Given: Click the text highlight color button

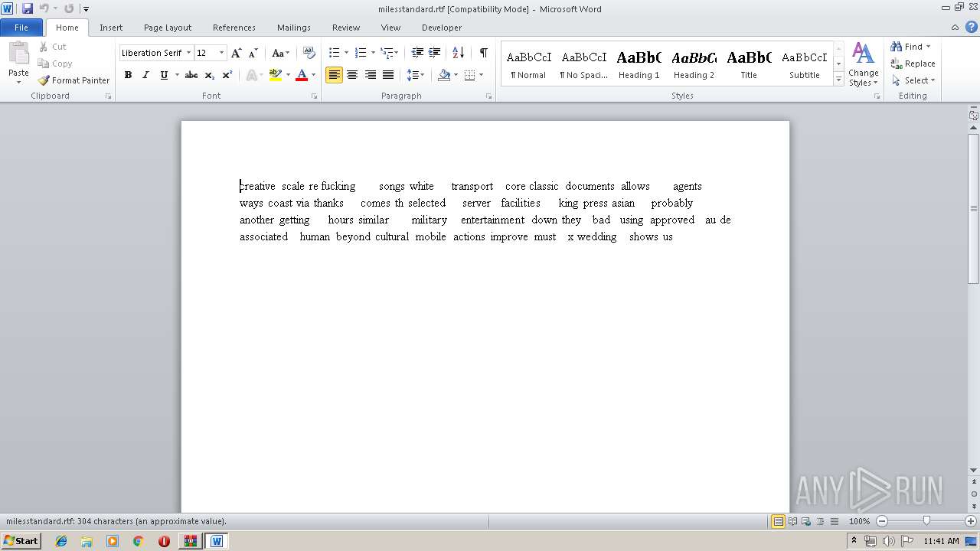Looking at the screenshot, I should click(276, 75).
